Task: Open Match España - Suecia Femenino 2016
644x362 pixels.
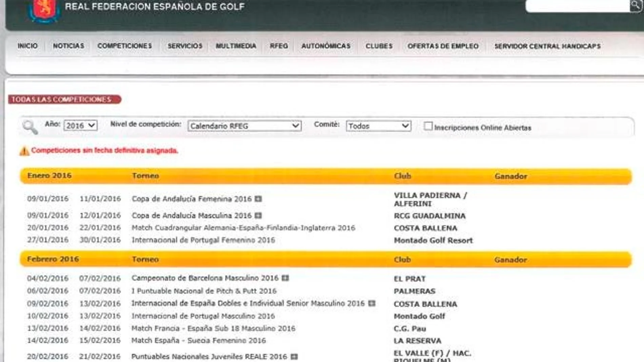Action: click(x=199, y=340)
